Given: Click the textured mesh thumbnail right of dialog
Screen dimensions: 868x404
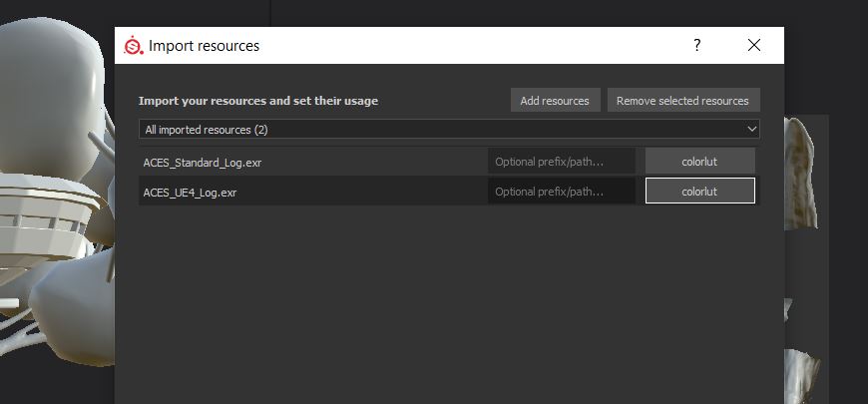Looking at the screenshot, I should point(800,174).
